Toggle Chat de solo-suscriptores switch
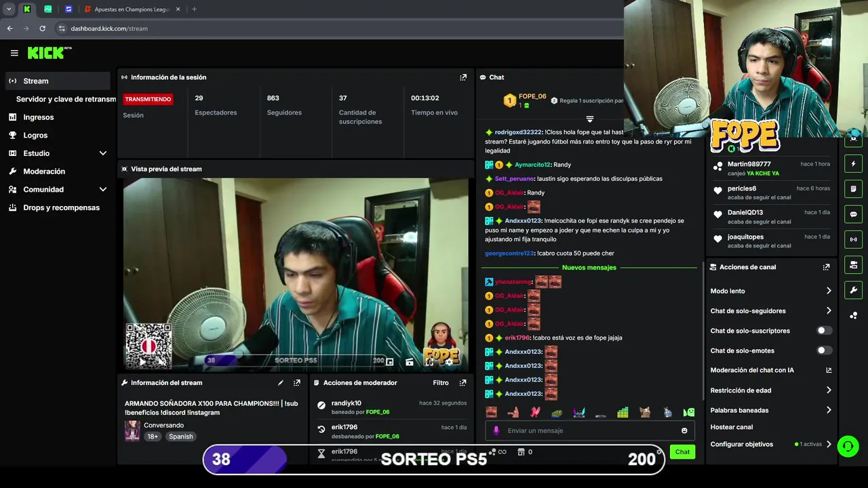Screen dimensions: 868x488 click(824, 331)
